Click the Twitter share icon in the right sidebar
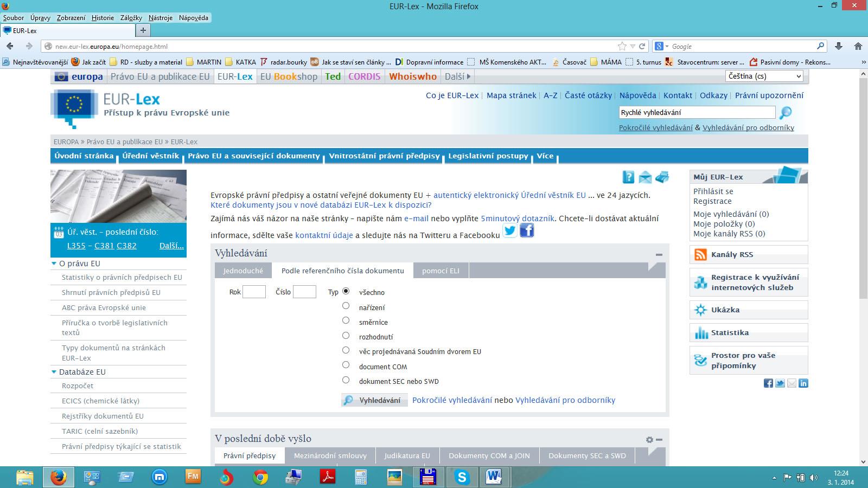 [780, 383]
